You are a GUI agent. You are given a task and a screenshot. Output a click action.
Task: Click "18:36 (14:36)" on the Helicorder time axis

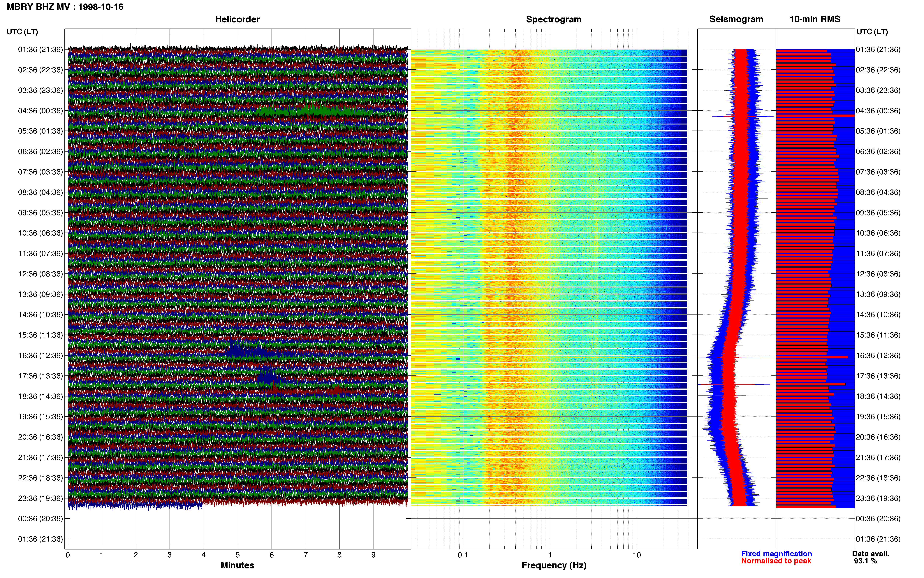(40, 396)
